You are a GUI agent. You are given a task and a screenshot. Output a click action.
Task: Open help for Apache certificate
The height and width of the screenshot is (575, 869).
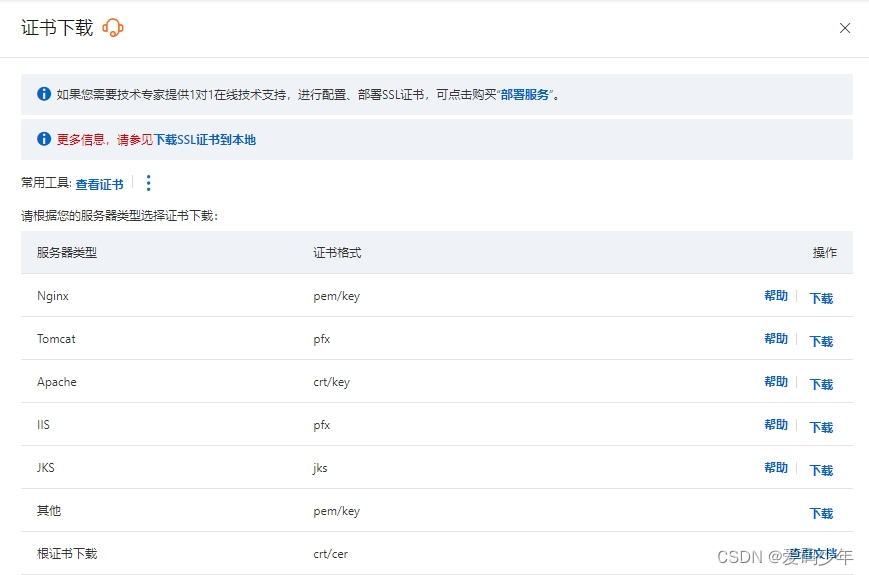tap(776, 382)
